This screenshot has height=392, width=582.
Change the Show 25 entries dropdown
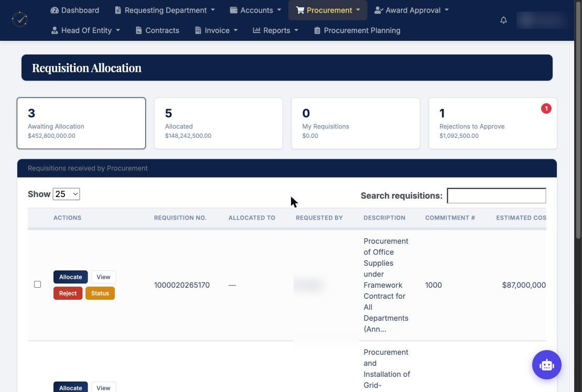pyautogui.click(x=67, y=194)
